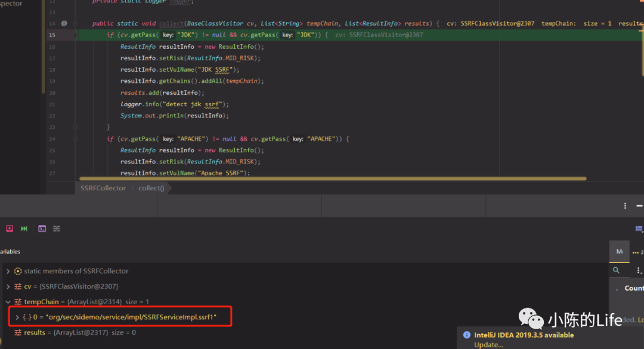Click the gray trace settings icon in debugger toolbar
Viewport: 644px width, 349px height.
(57, 228)
